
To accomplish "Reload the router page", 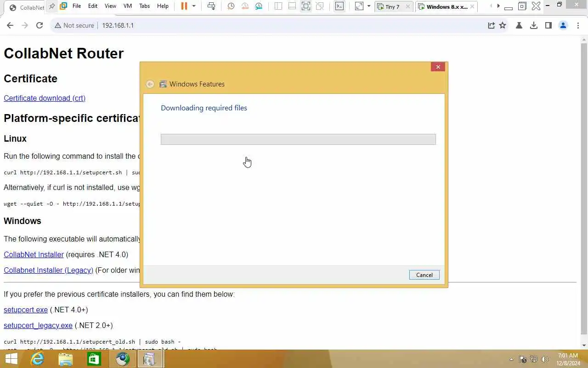I will pos(40,25).
